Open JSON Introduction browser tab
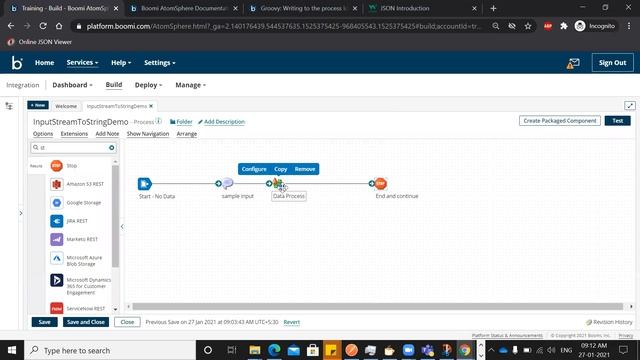The width and height of the screenshot is (640, 360). point(421,8)
